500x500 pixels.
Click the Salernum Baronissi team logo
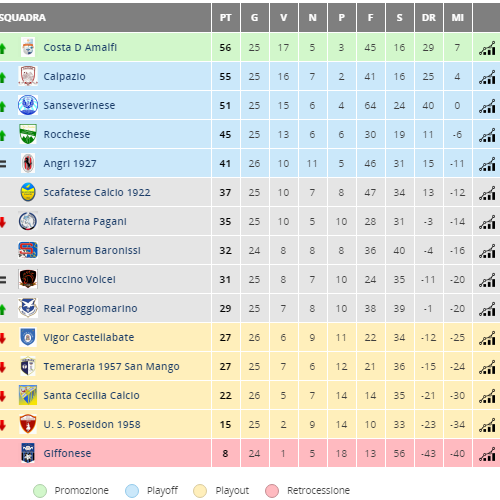(x=28, y=250)
